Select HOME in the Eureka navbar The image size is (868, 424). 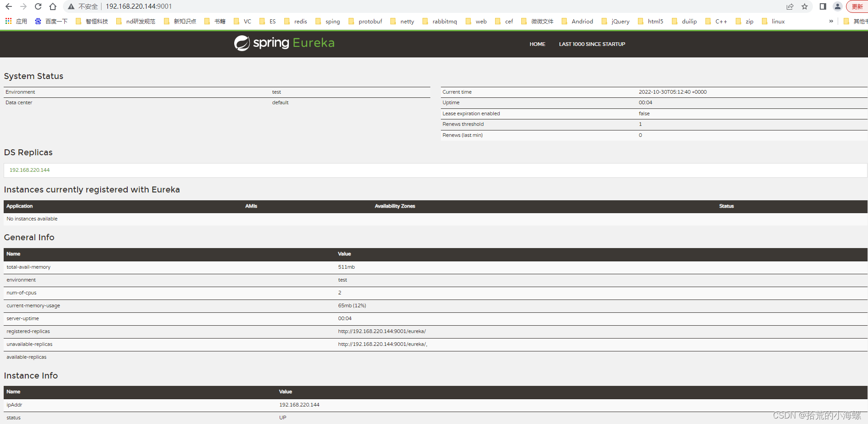click(x=537, y=44)
